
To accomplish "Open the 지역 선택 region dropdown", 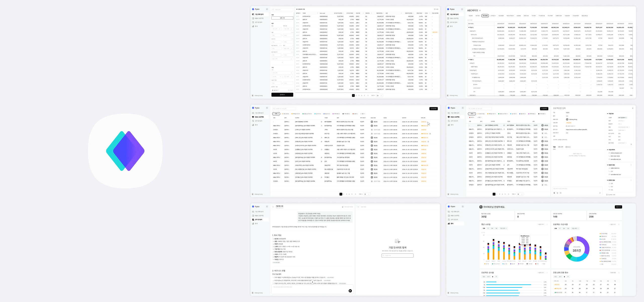I will click(282, 73).
